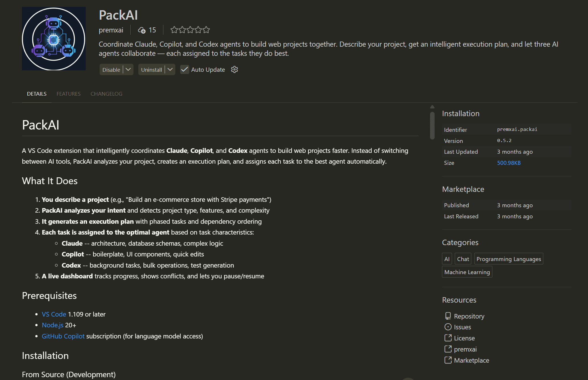The height and width of the screenshot is (380, 588).
Task: Open the Repository resource link
Action: [469, 316]
